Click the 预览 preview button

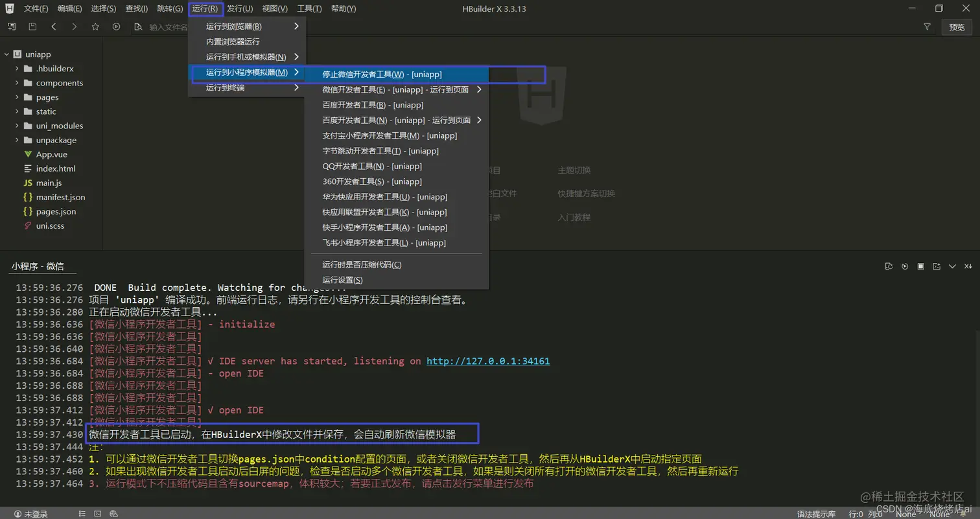click(x=957, y=27)
